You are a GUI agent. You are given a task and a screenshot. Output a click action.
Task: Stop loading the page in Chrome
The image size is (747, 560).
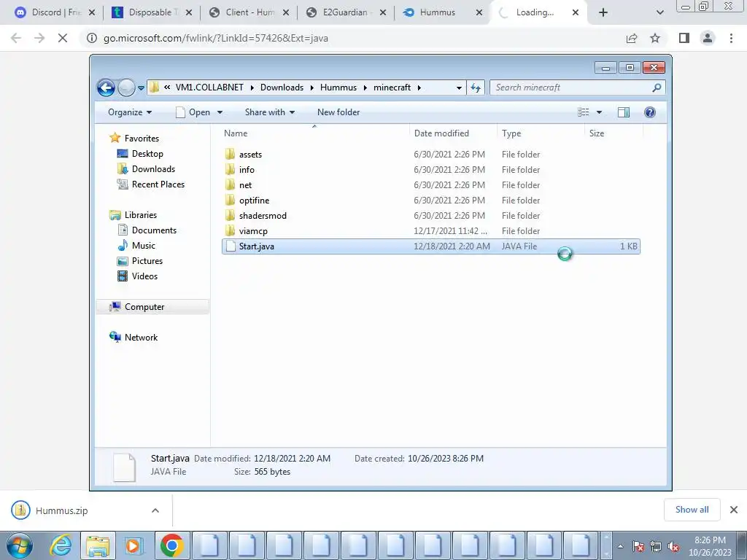pyautogui.click(x=63, y=38)
